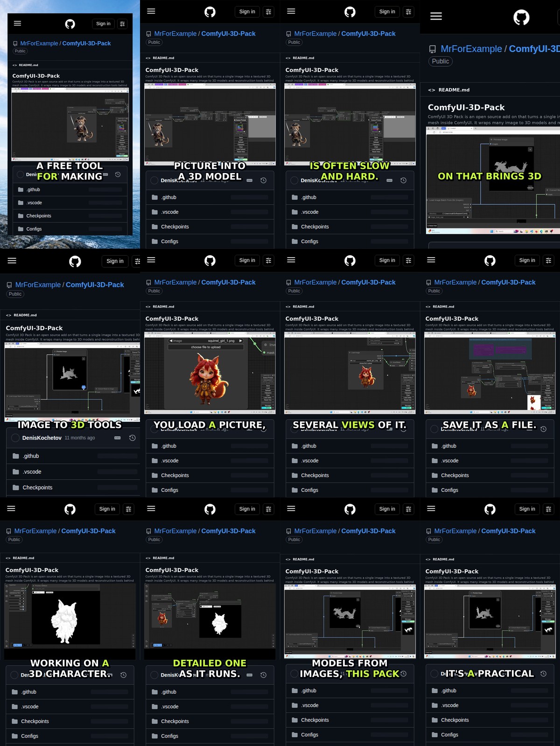This screenshot has height=746, width=560.
Task: Open ComfyUI-3D-Pack link in 'SEVERAL VIEWS OF IT.' frame
Action: [368, 282]
